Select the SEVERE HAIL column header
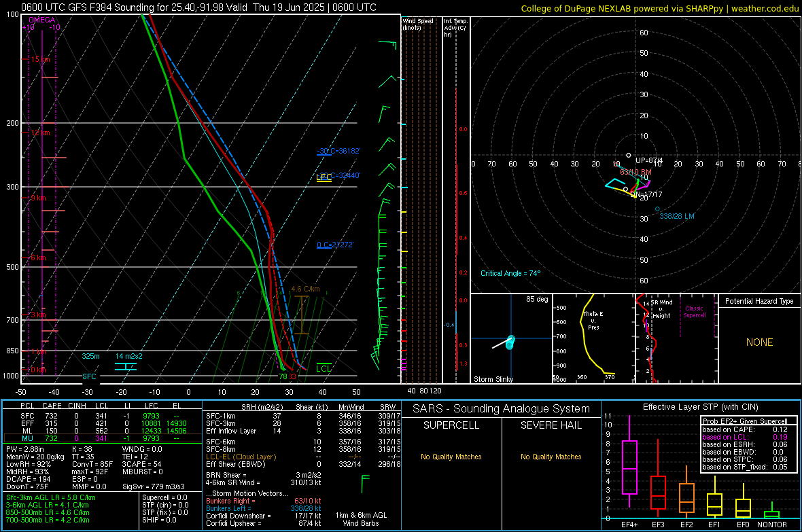Viewport: 802px width, 532px height. tap(551, 425)
